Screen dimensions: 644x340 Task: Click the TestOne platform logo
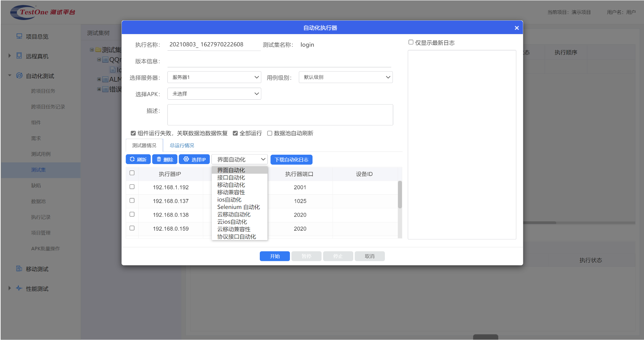pyautogui.click(x=43, y=12)
